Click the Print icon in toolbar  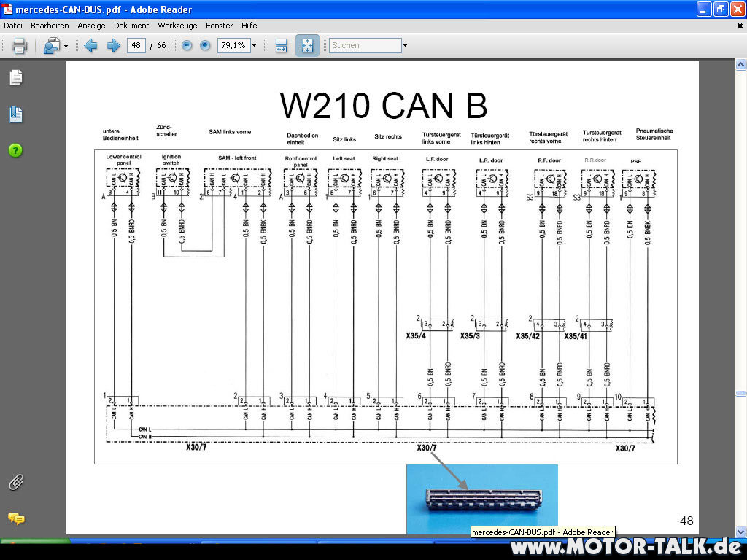[19, 46]
